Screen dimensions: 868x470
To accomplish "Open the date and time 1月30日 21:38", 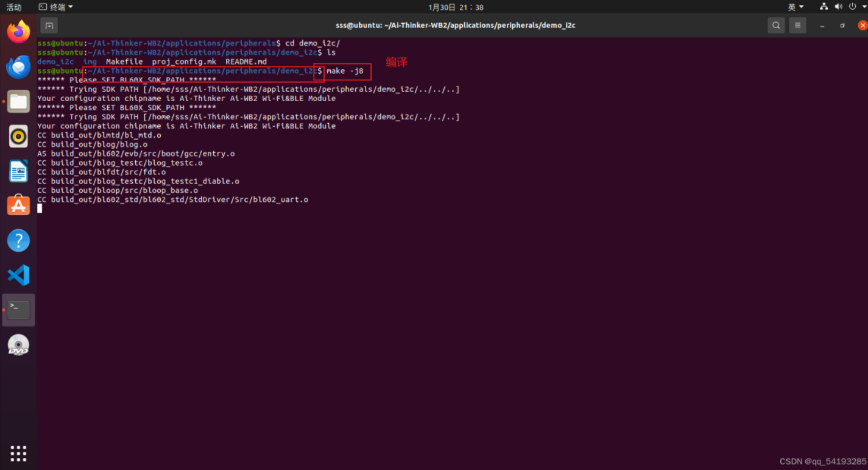I will (x=456, y=7).
